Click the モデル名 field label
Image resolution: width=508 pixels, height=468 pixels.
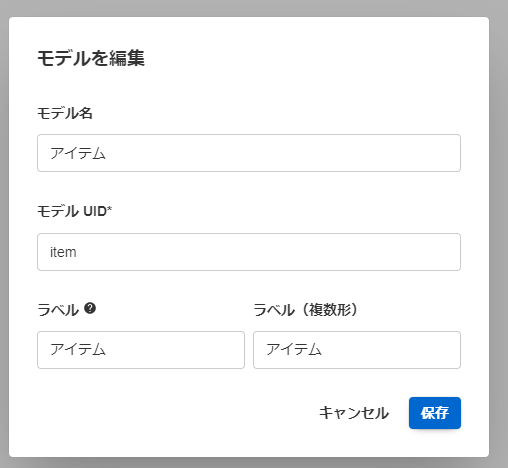[x=65, y=113]
